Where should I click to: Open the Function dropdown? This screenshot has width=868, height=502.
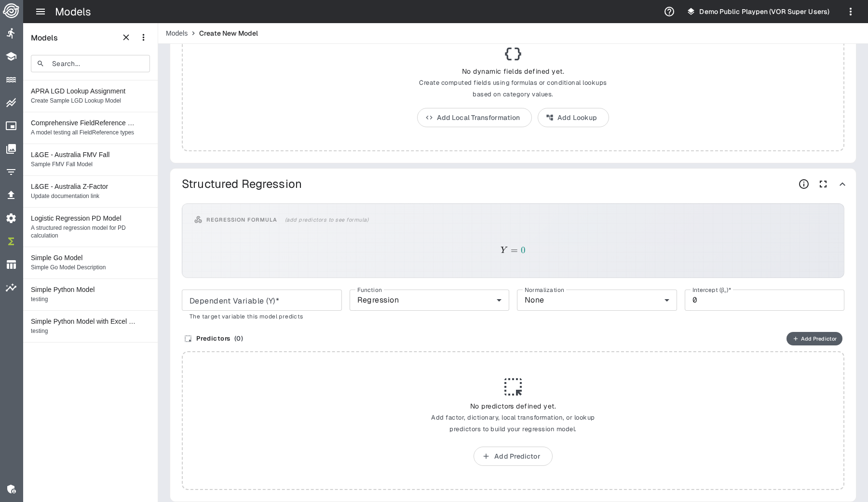point(429,300)
